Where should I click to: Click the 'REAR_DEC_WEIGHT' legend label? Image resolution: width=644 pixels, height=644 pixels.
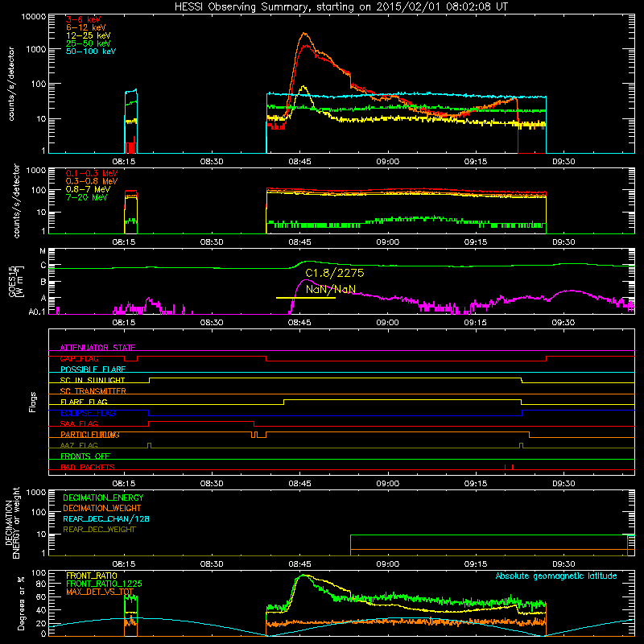click(99, 530)
